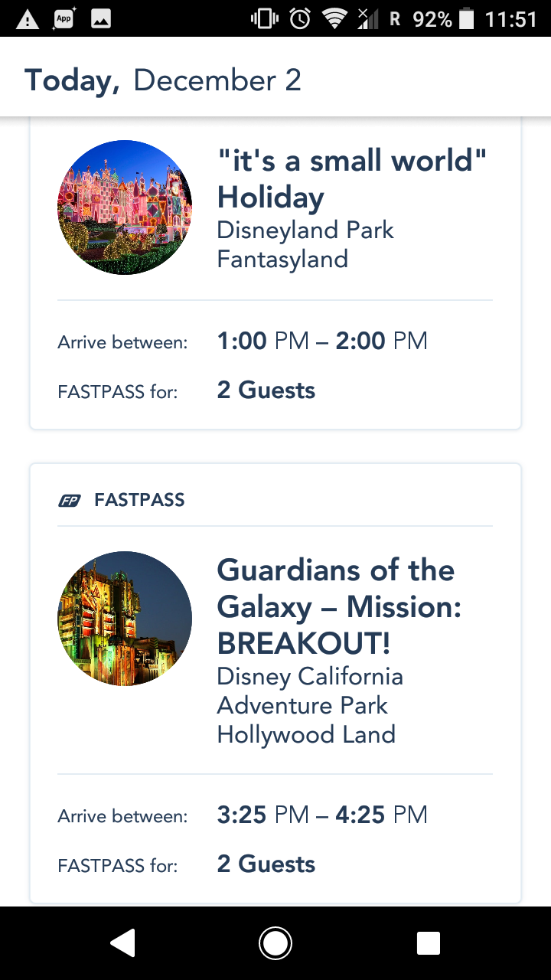Image resolution: width=551 pixels, height=980 pixels.
Task: Tap the App notification icon in status bar
Action: pyautogui.click(x=64, y=19)
